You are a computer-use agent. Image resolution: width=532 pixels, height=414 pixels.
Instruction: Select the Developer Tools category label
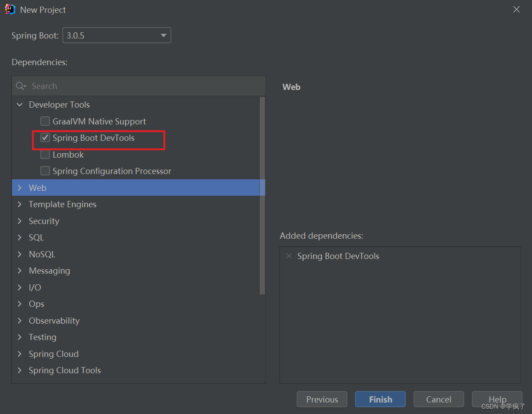59,104
